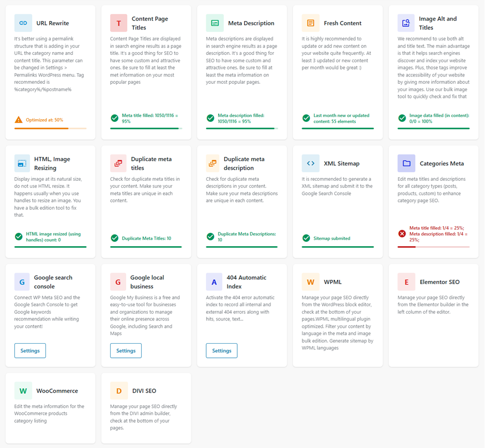Click the green checkmark beside Sitemap submited
The width and height of the screenshot is (485, 448).
306,238
